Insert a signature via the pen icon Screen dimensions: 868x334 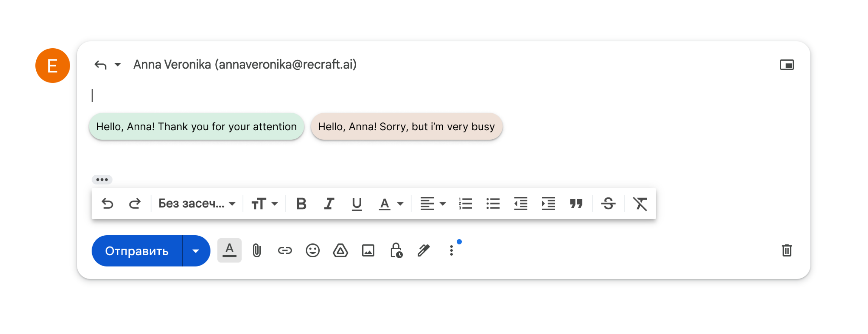coord(424,251)
